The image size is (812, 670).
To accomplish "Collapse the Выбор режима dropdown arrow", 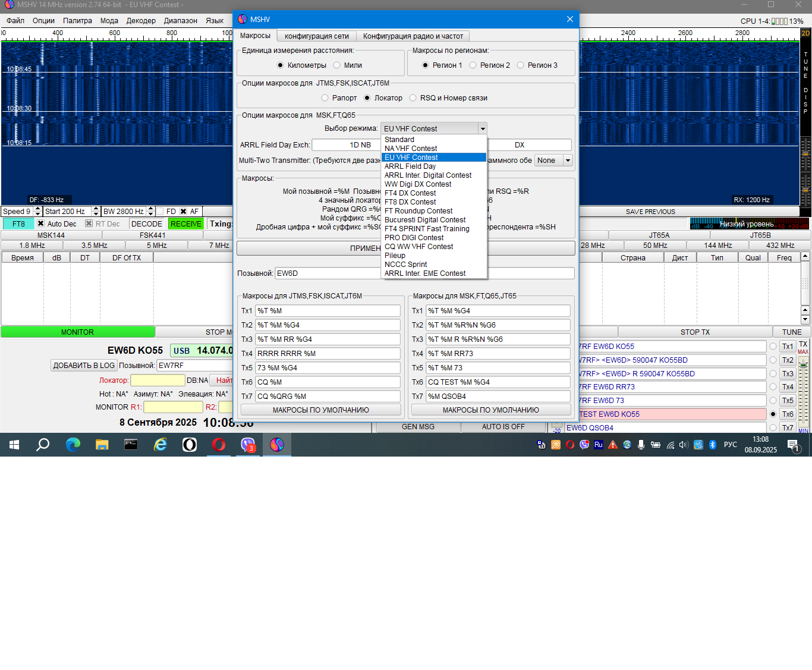I will point(483,128).
